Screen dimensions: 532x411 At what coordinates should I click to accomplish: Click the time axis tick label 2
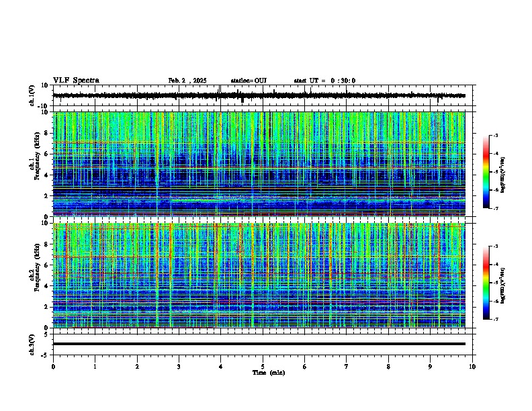[137, 367]
